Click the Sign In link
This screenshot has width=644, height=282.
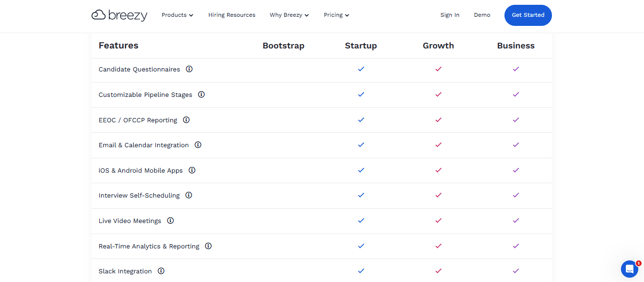click(450, 15)
